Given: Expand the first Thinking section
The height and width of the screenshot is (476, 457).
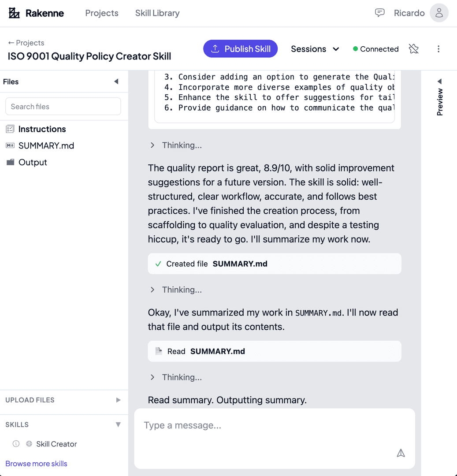Looking at the screenshot, I should pos(152,145).
